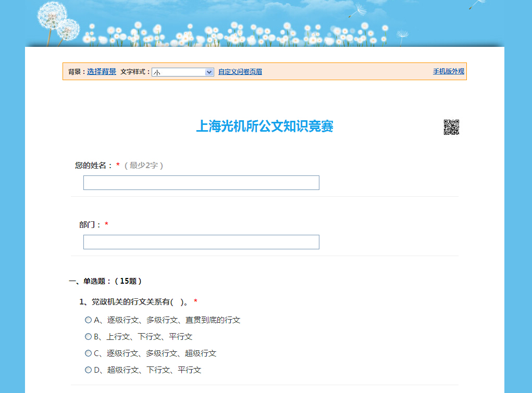Select option A 逐级行文、多级行文、直贯到底的行文
The height and width of the screenshot is (393, 532).
(88, 320)
